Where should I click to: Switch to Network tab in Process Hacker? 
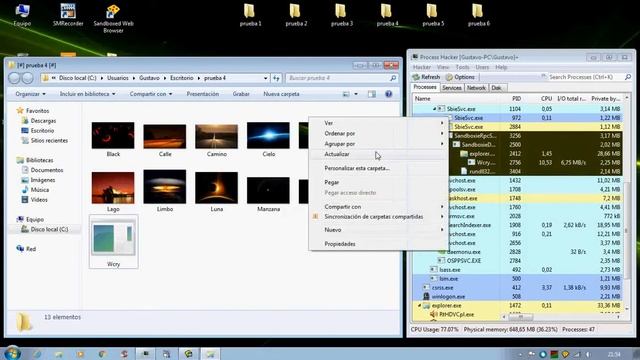coord(476,88)
